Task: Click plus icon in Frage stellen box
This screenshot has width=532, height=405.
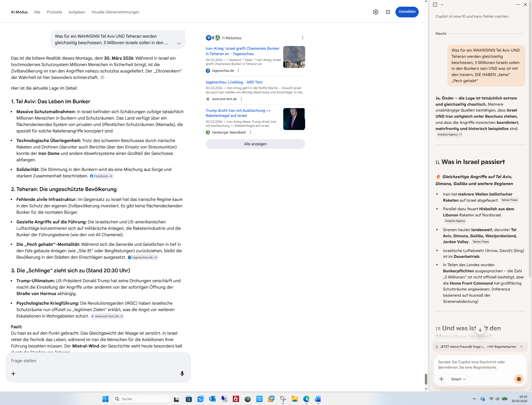Action: pos(13,374)
